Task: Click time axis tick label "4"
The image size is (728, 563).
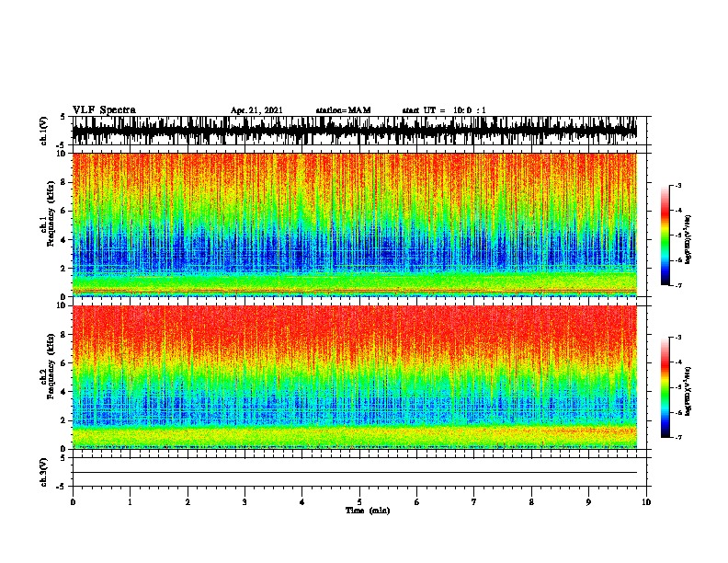Action: pos(302,502)
